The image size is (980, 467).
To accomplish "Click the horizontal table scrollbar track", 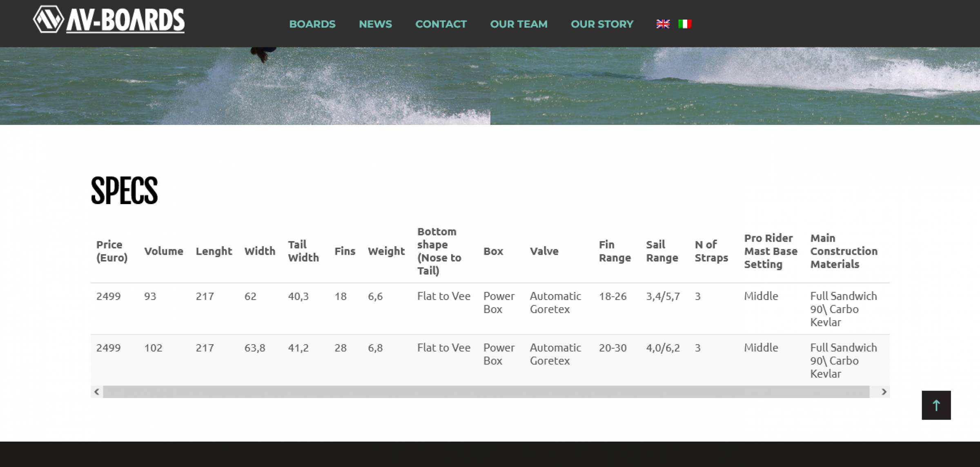I will click(x=486, y=392).
